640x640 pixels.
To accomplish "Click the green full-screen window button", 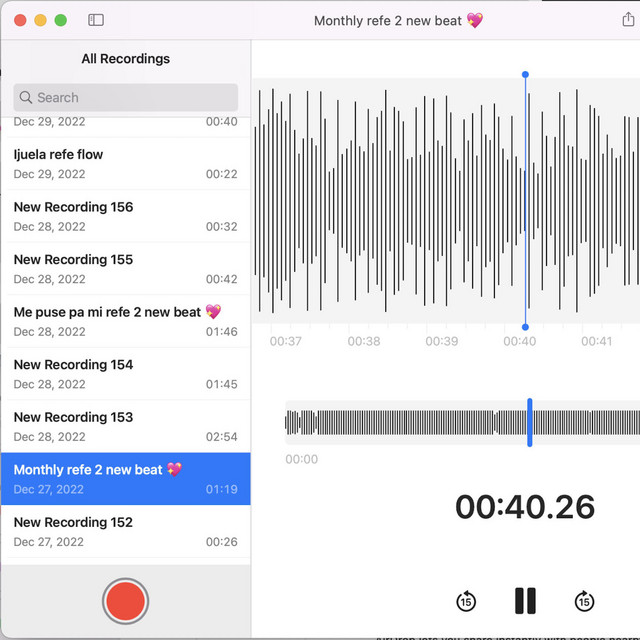I will click(61, 20).
